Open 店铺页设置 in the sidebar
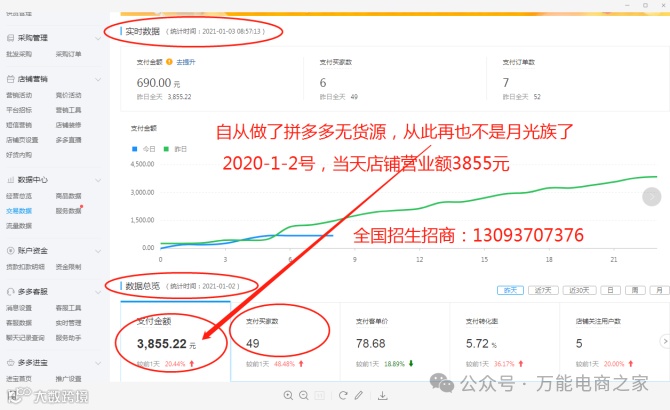 tap(22, 140)
